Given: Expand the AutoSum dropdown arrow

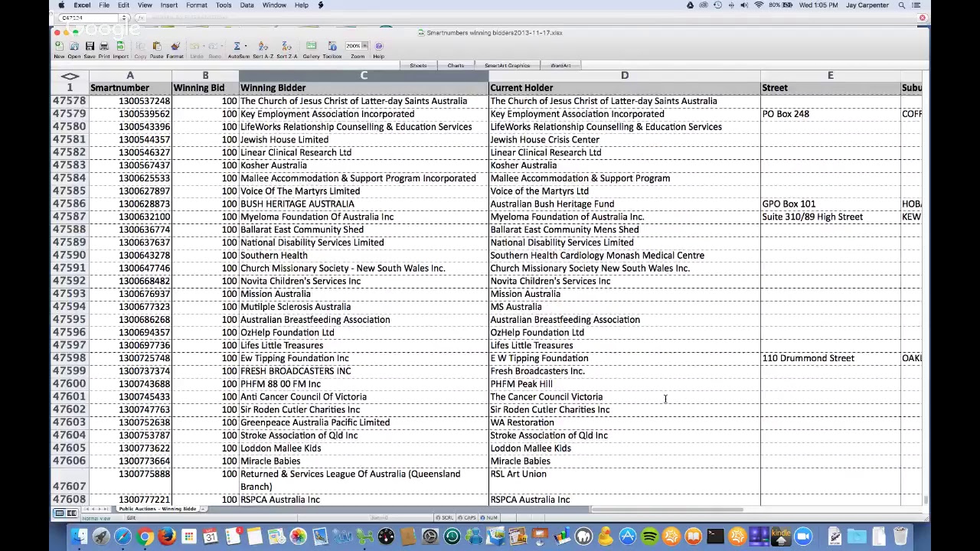Looking at the screenshot, I should tap(245, 47).
